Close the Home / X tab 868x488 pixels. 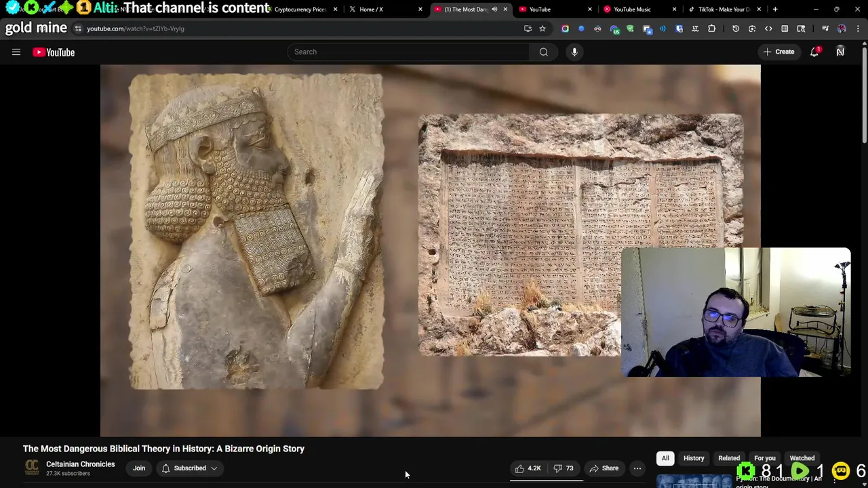tap(420, 9)
